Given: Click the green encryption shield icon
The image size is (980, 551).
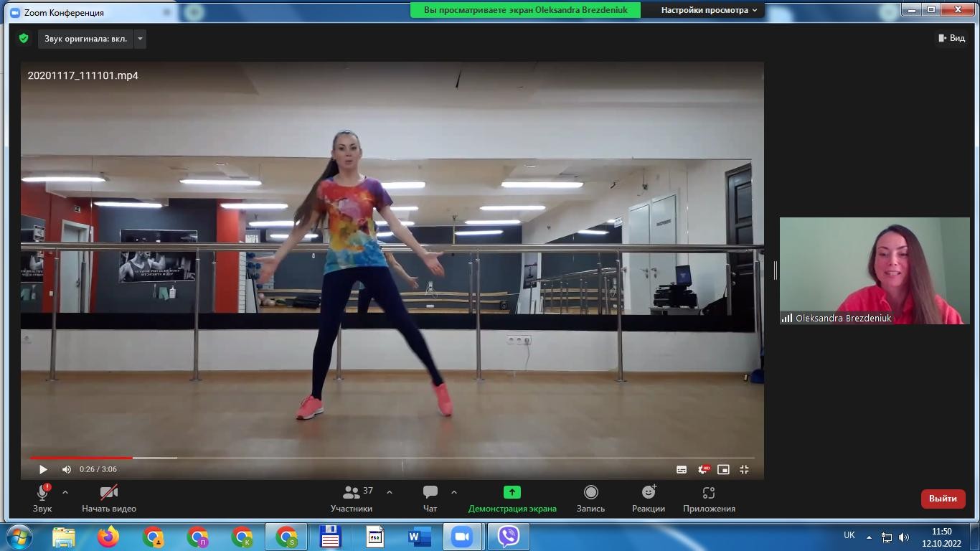Looking at the screenshot, I should pos(24,39).
